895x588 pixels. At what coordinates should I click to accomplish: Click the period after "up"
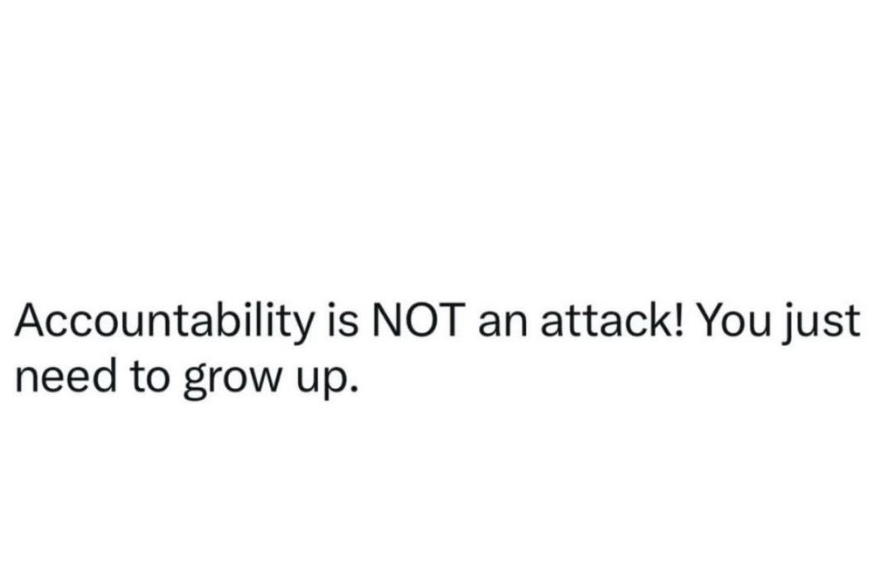[x=355, y=388]
